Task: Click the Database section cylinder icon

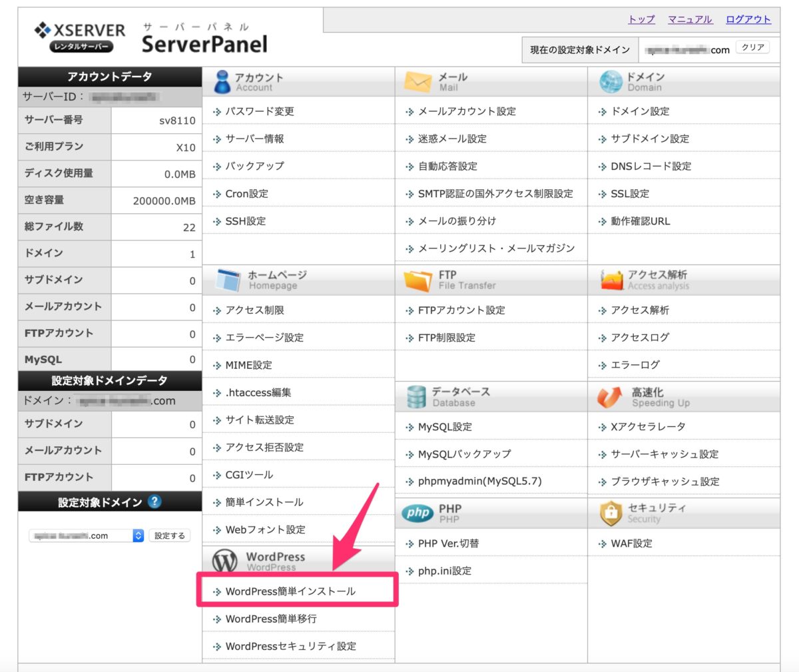Action: (x=416, y=397)
